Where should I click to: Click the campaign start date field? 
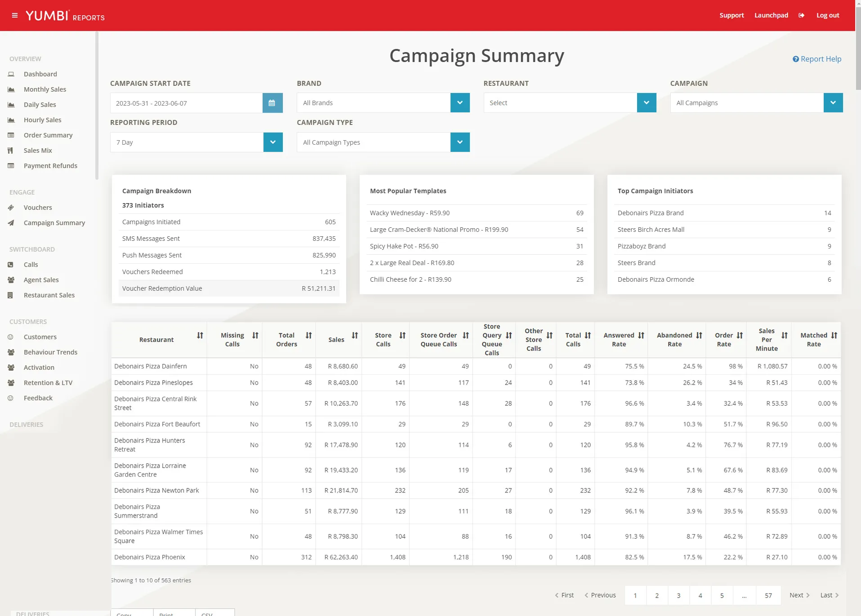187,103
